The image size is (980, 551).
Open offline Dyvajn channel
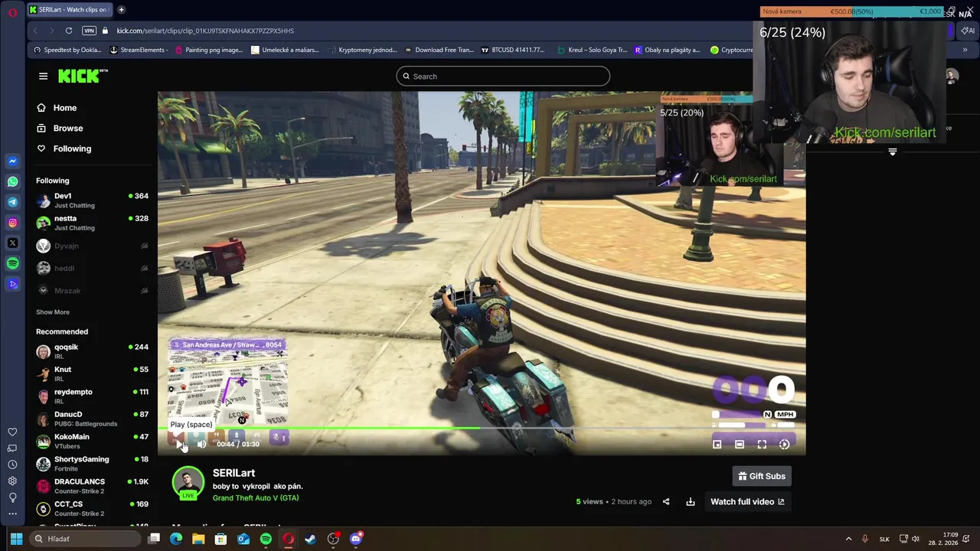[x=92, y=246]
